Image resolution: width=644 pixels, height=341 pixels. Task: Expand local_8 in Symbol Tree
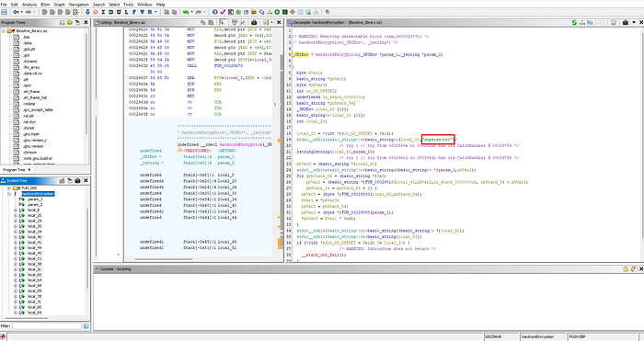click(x=16, y=210)
